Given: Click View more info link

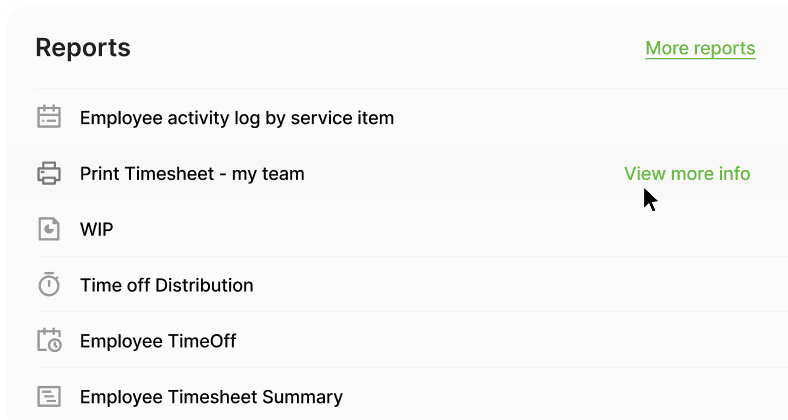Looking at the screenshot, I should 687,173.
